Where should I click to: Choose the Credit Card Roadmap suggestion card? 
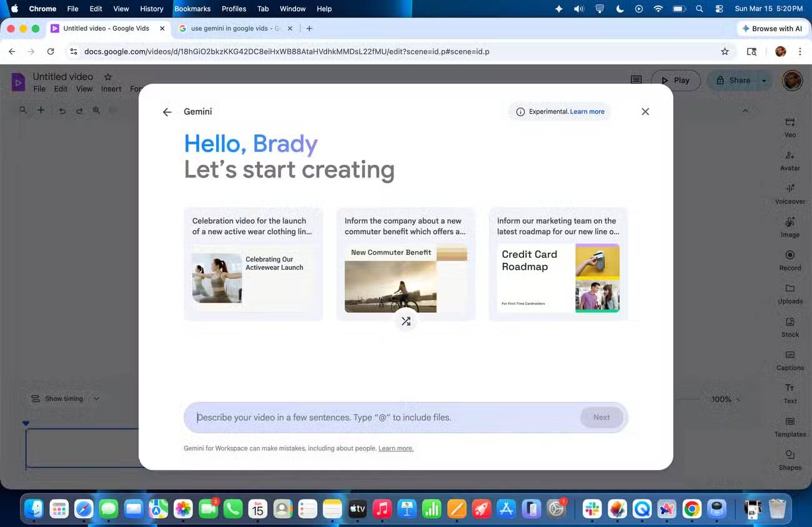(x=558, y=264)
